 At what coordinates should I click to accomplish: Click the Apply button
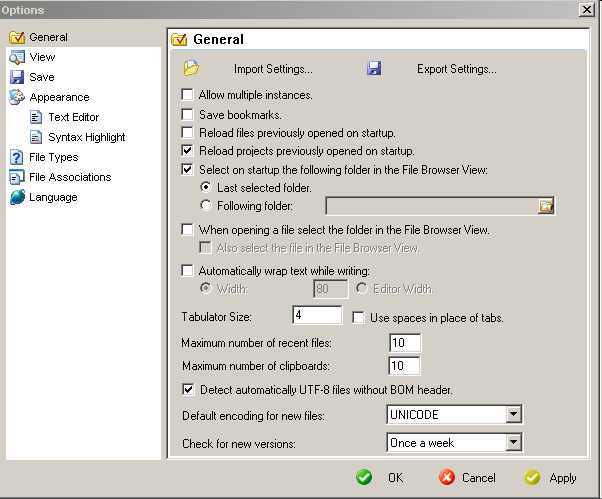[551, 478]
